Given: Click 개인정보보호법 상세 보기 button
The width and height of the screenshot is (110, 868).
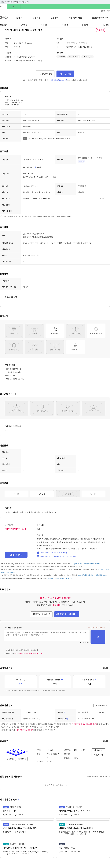Looking at the screenshot, I should tap(41, 614).
